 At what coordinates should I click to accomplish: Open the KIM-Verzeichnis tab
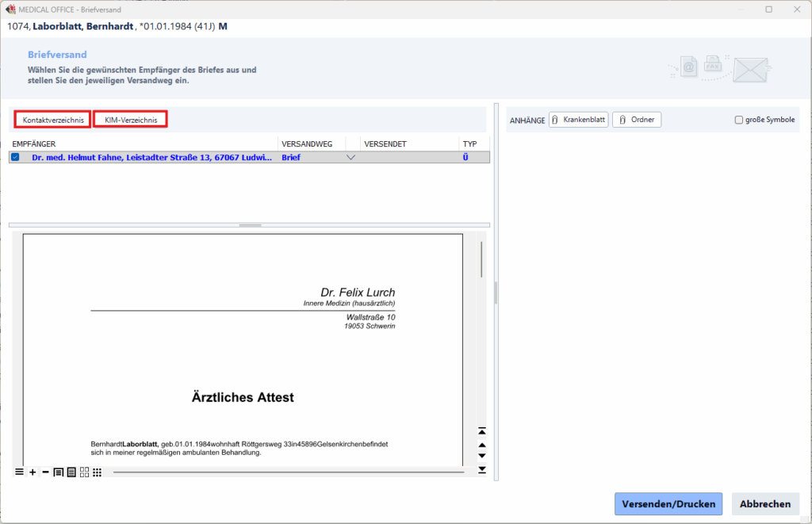[131, 120]
